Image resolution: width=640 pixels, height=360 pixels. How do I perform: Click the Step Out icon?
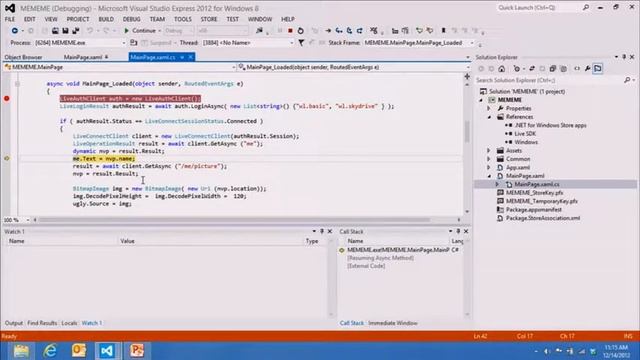pyautogui.click(x=360, y=31)
